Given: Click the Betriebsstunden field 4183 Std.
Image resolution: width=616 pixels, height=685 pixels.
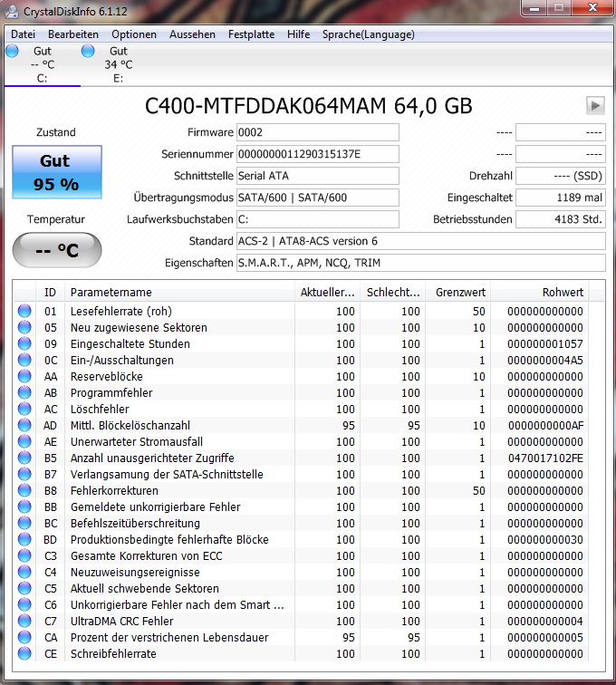Looking at the screenshot, I should (561, 219).
